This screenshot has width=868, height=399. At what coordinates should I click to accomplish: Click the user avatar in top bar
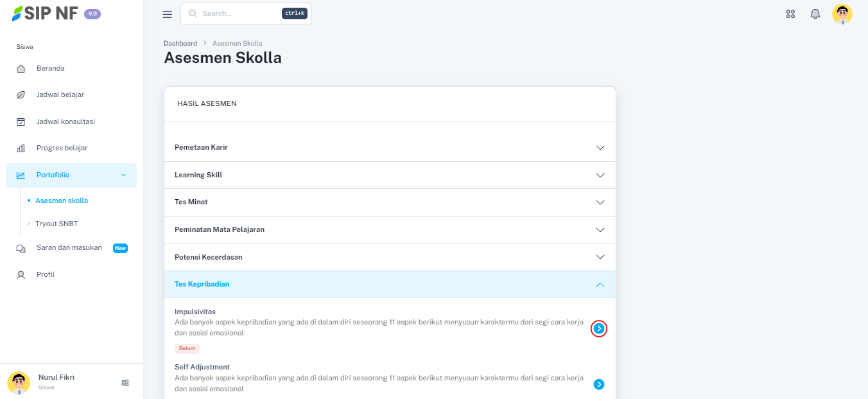point(842,14)
